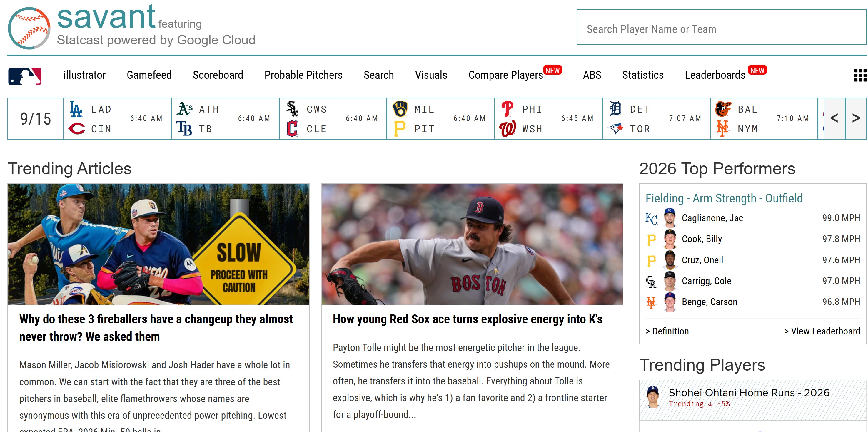
Task: Click Royals logo beside Caglianone
Action: tap(651, 218)
